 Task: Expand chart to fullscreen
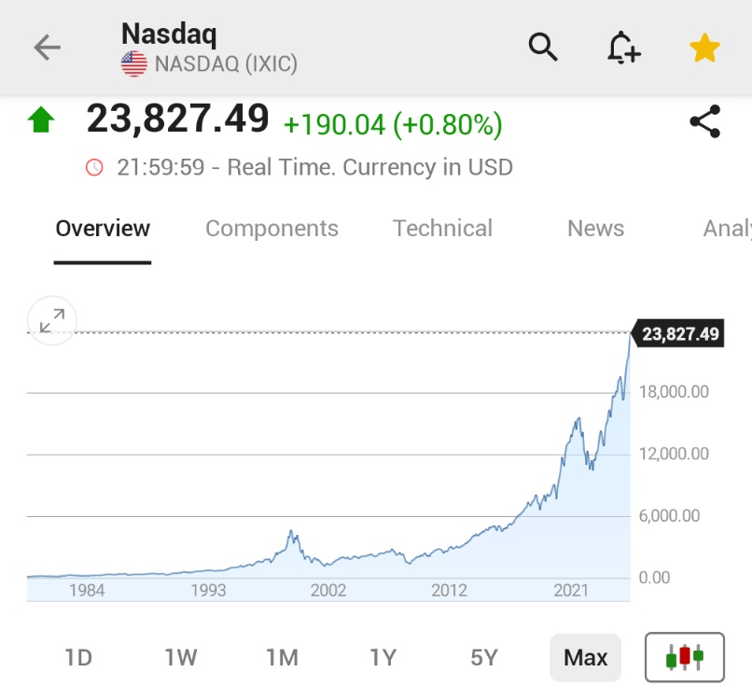[x=52, y=321]
